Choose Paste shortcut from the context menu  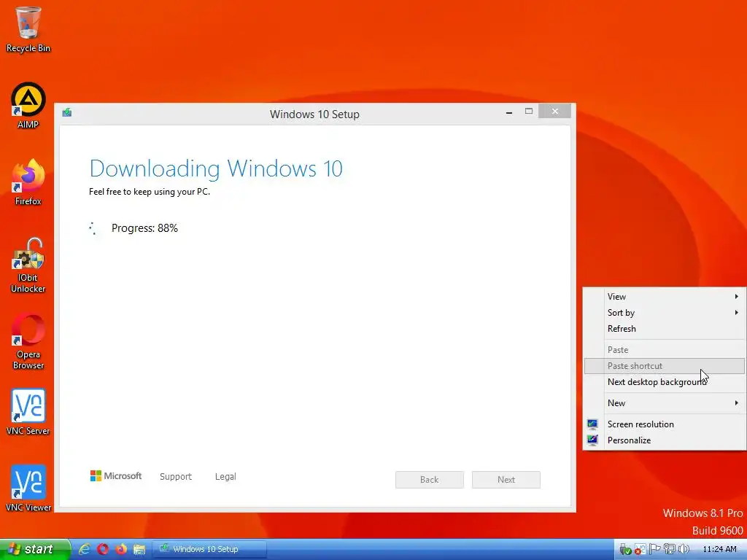(x=665, y=366)
